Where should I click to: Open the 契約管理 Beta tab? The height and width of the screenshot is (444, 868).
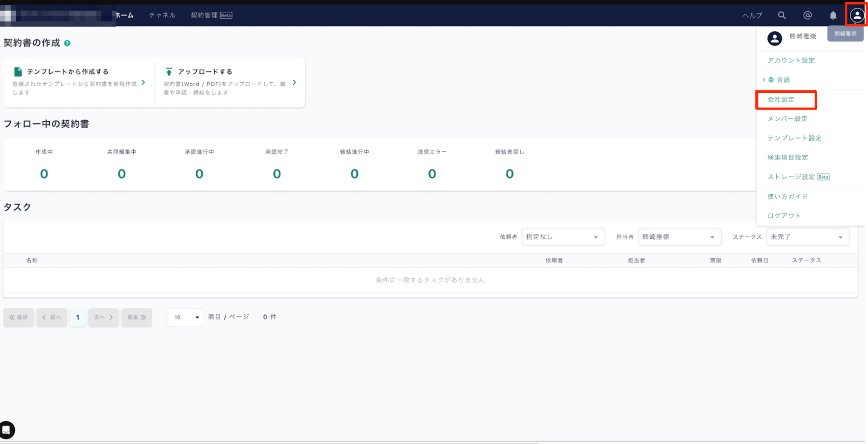(211, 16)
